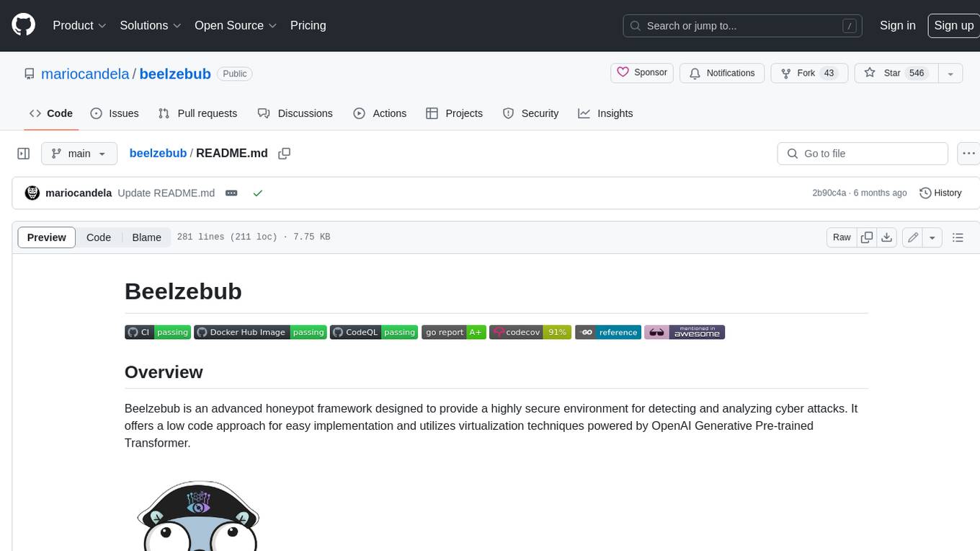Click the go report A+ badge
This screenshot has height=551, width=980.
454,332
